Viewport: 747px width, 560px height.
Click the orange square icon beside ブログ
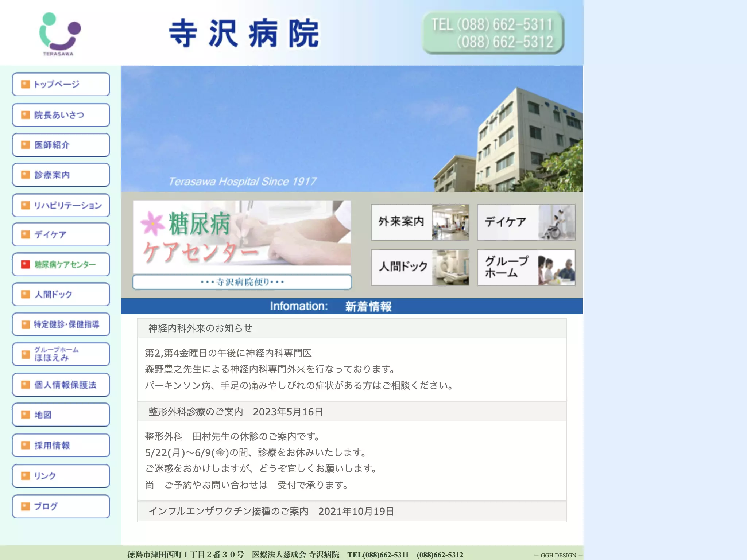[25, 506]
